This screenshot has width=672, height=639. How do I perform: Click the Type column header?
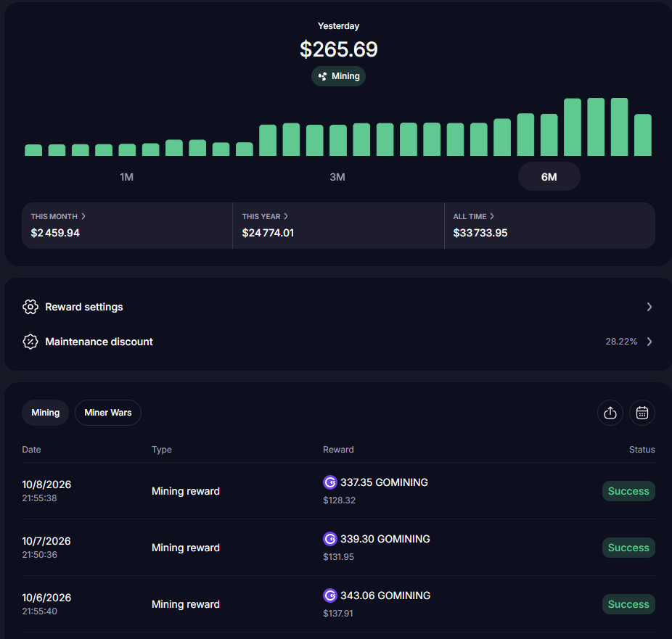pos(162,450)
